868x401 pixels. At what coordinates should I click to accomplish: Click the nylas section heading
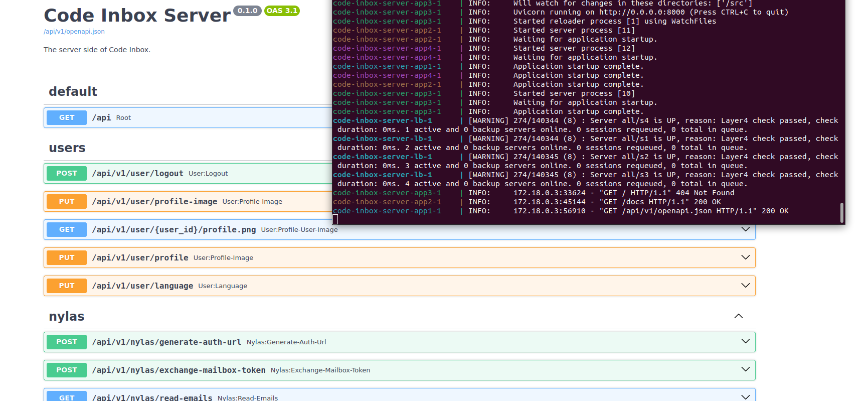[x=67, y=316]
